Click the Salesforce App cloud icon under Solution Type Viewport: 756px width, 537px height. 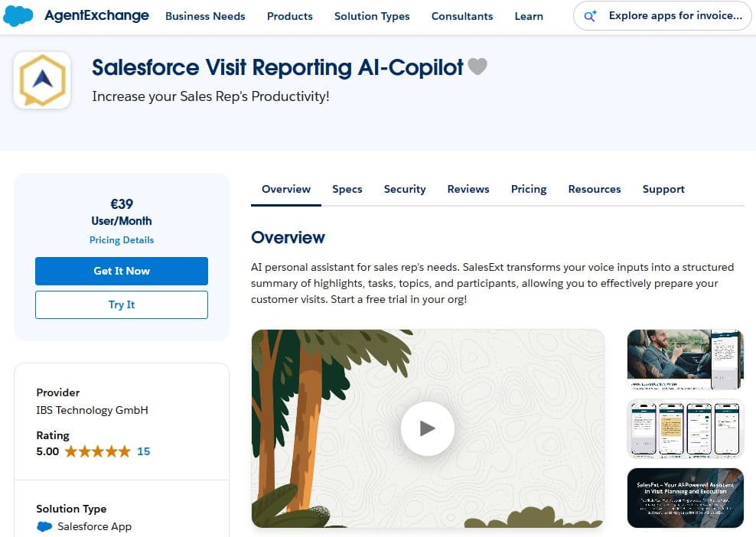[44, 526]
